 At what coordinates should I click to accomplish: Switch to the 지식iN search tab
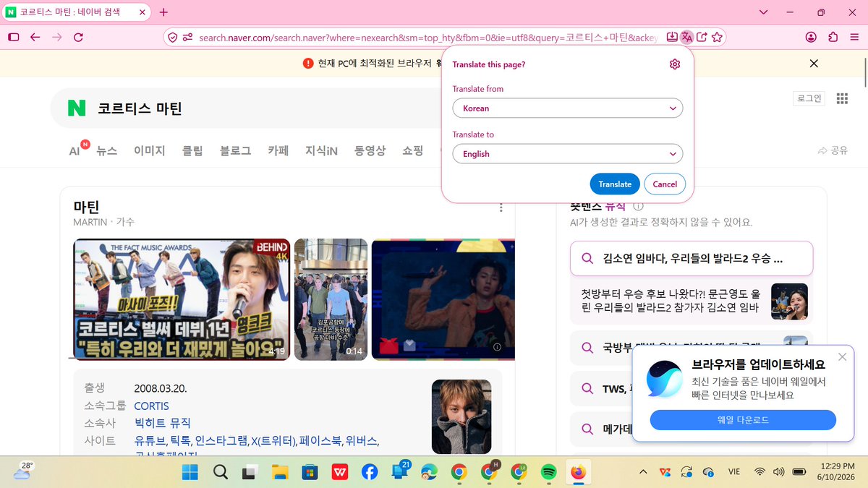click(321, 150)
